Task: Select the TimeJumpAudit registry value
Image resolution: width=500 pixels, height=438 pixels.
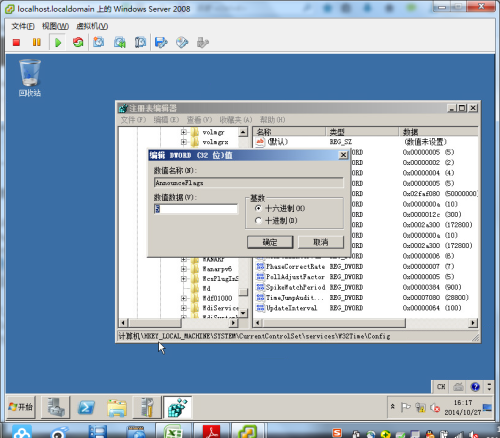Action: 295,297
